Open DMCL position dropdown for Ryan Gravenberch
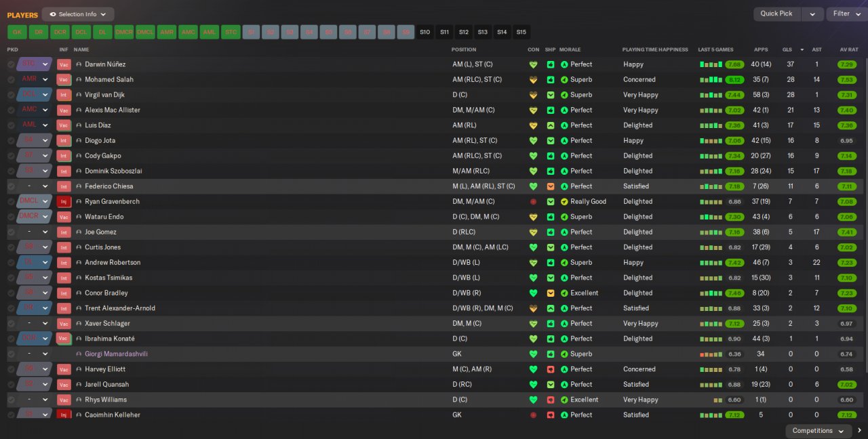Viewport: 868px width, 439px height. tap(35, 201)
